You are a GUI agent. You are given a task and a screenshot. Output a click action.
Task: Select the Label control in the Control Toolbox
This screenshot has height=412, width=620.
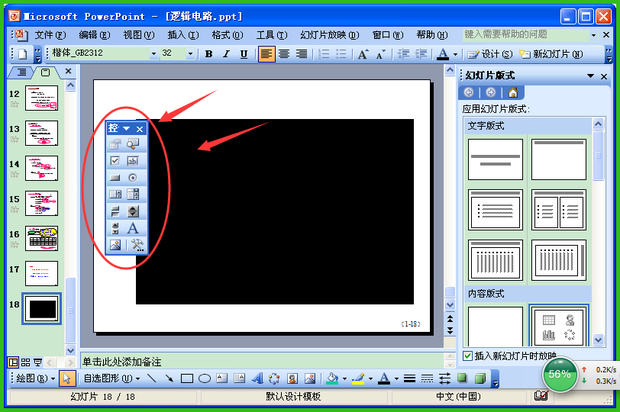click(x=133, y=228)
